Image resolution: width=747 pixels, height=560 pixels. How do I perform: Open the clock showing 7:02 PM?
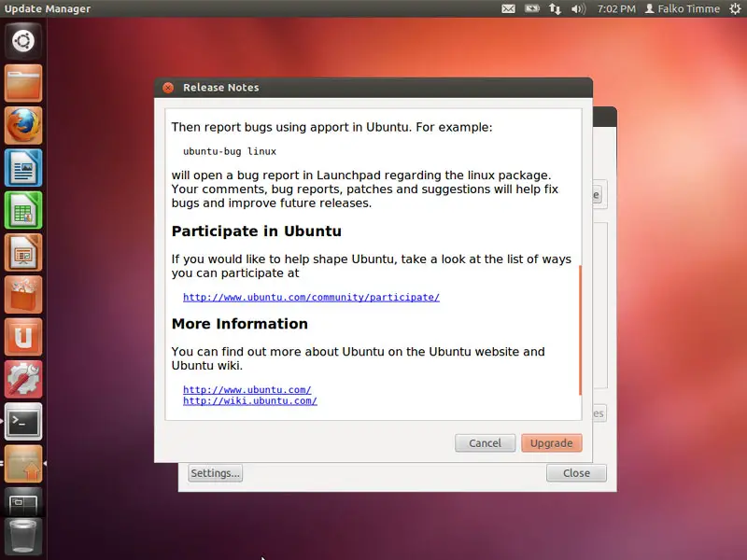coord(616,8)
